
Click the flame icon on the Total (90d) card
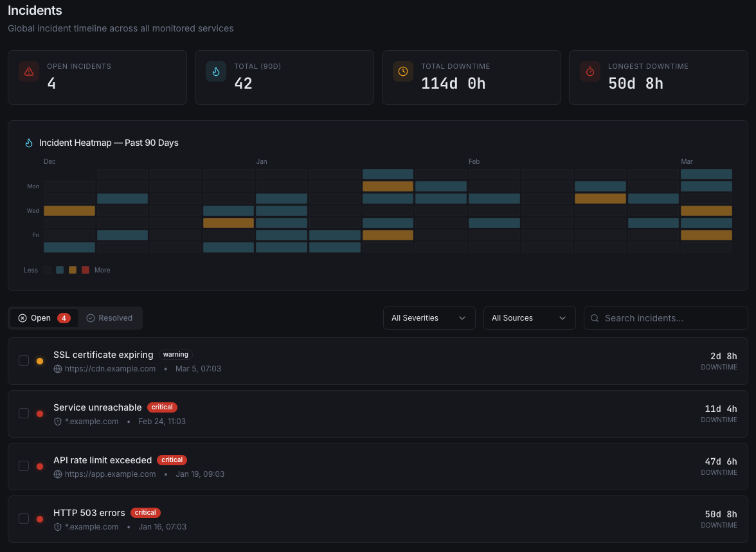tap(216, 71)
